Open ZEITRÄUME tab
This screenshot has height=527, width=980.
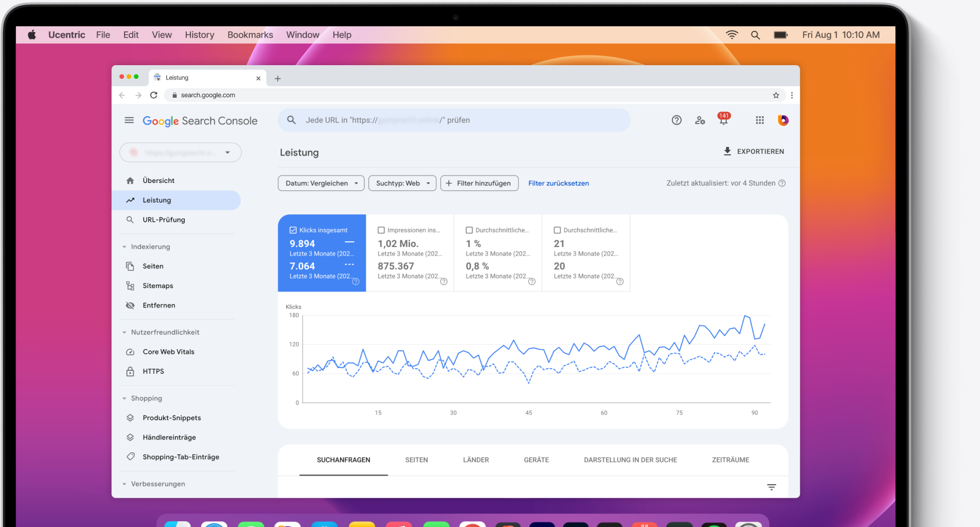731,460
